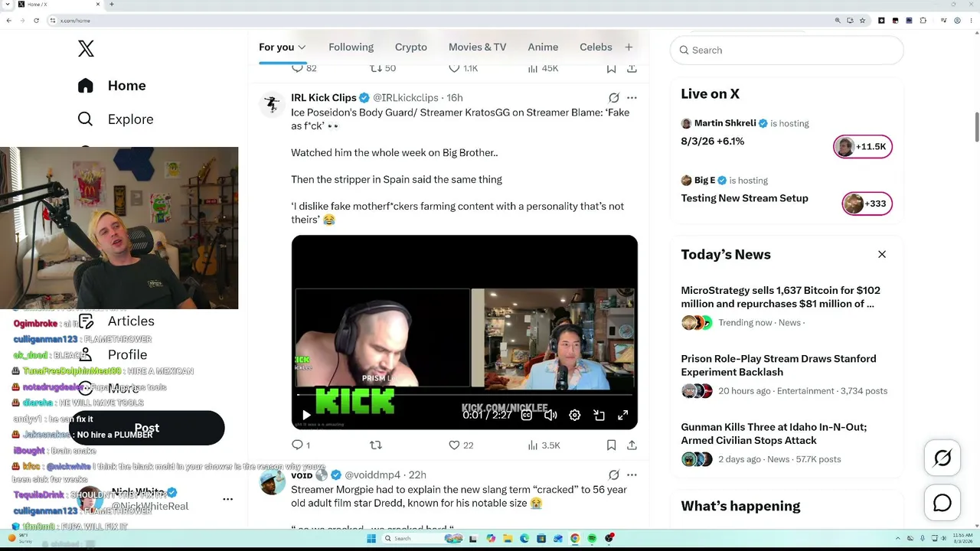Reply to the post with 82 replies
The image size is (980, 551).
[304, 69]
